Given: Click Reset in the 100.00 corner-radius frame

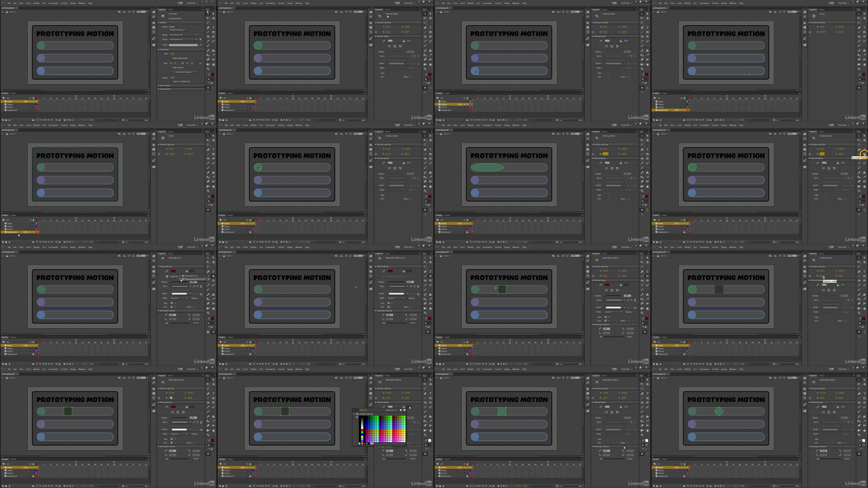Looking at the screenshot, I should (847, 459).
